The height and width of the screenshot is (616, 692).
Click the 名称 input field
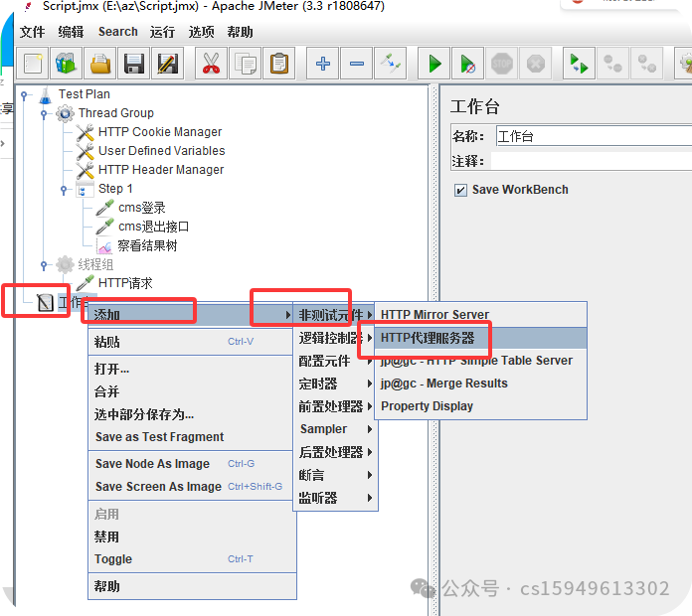(x=594, y=136)
